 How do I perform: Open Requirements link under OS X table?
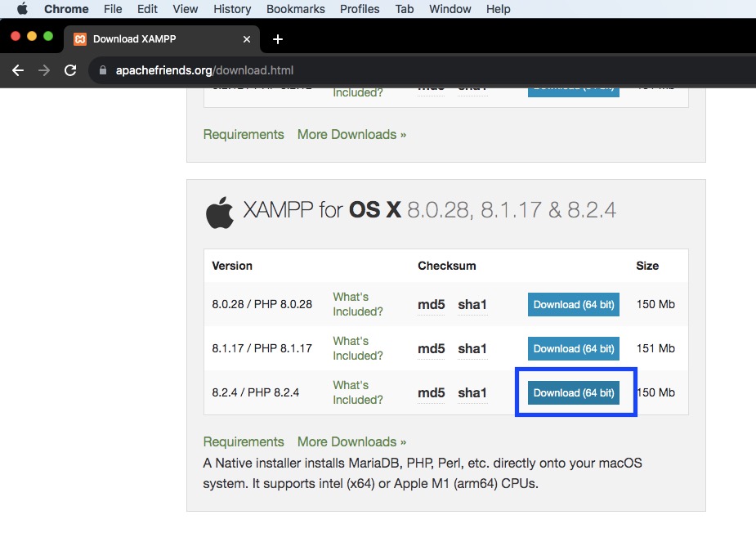[x=244, y=441]
